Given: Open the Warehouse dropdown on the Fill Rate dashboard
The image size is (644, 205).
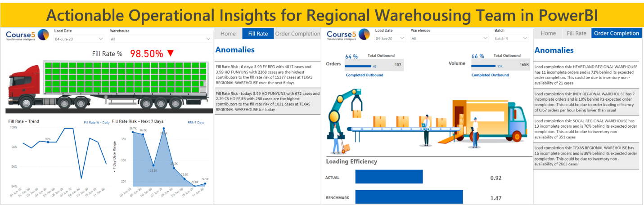Looking at the screenshot, I should (x=160, y=39).
